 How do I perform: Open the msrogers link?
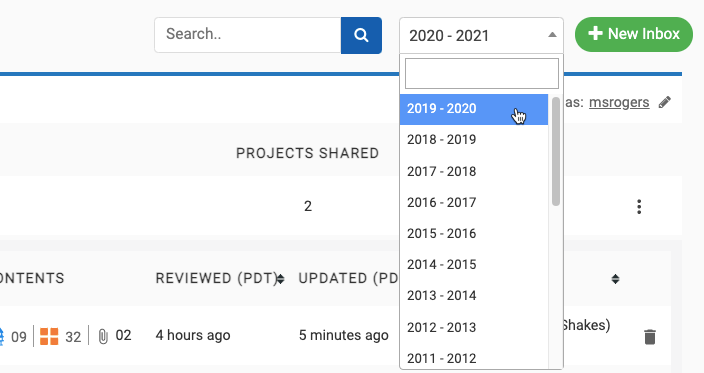click(x=619, y=102)
